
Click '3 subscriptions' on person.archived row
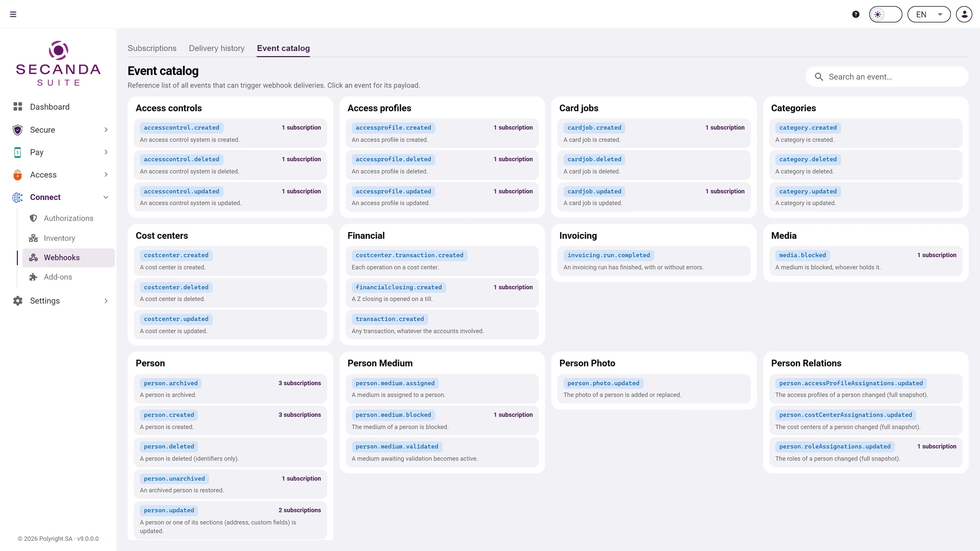pyautogui.click(x=300, y=383)
